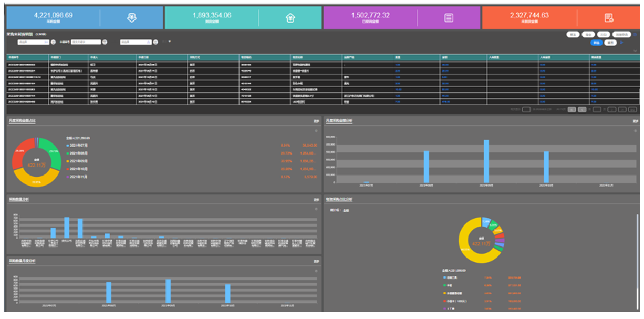Click the list document icon on the purple card
Screen dimensions: 644x319
449,18
